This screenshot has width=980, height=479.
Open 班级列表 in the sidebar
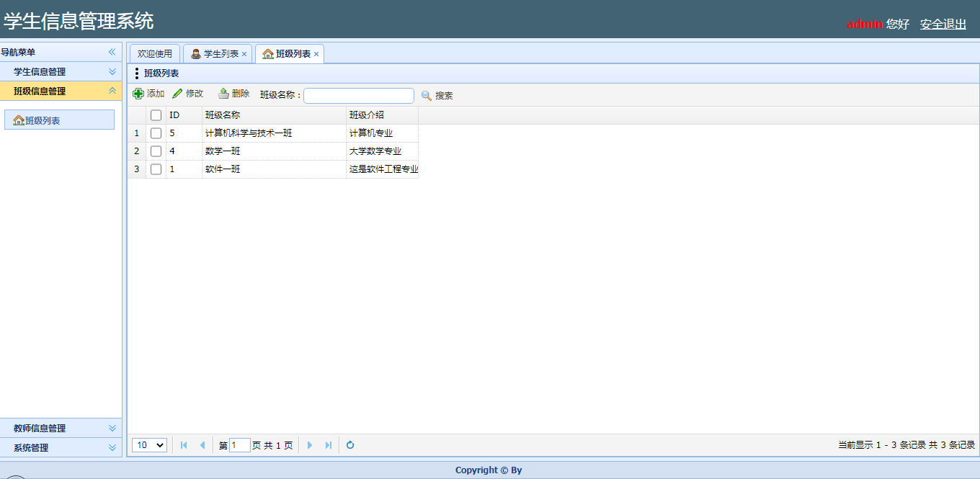click(x=59, y=120)
